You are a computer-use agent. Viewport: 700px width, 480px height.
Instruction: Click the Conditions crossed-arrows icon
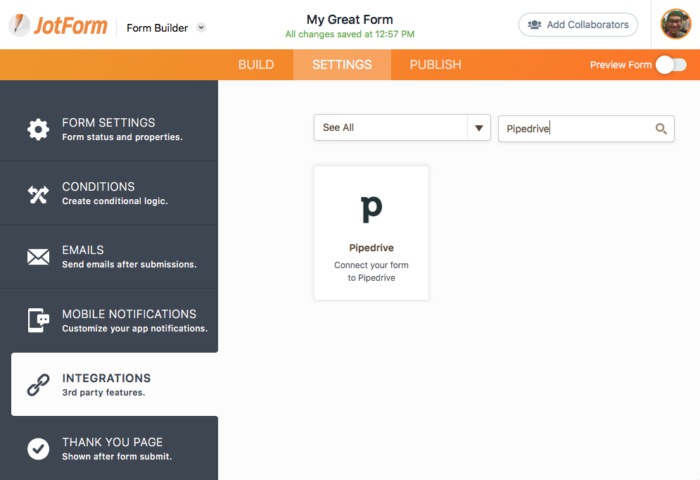pyautogui.click(x=38, y=194)
